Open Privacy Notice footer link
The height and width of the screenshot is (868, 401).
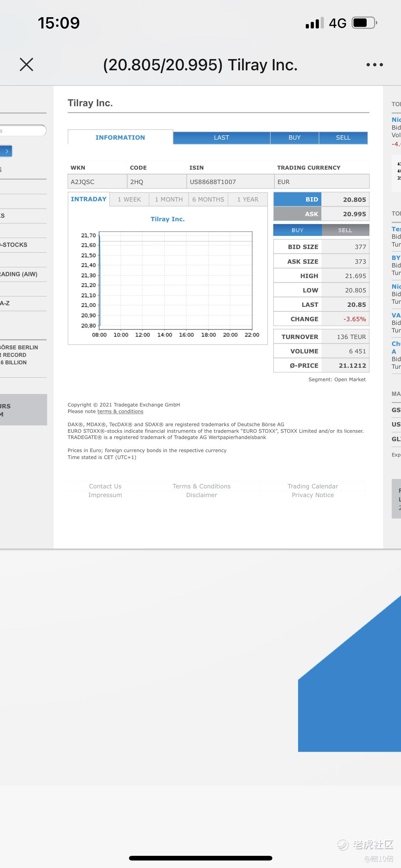click(313, 495)
